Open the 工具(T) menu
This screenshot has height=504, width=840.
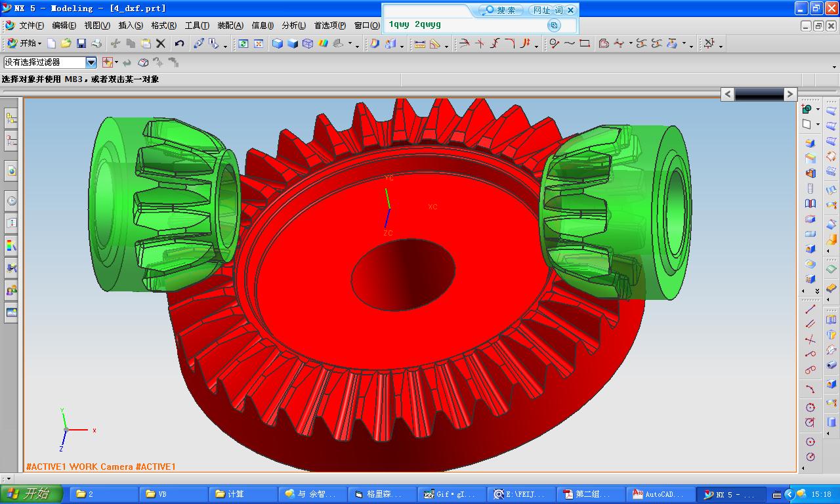(x=197, y=26)
